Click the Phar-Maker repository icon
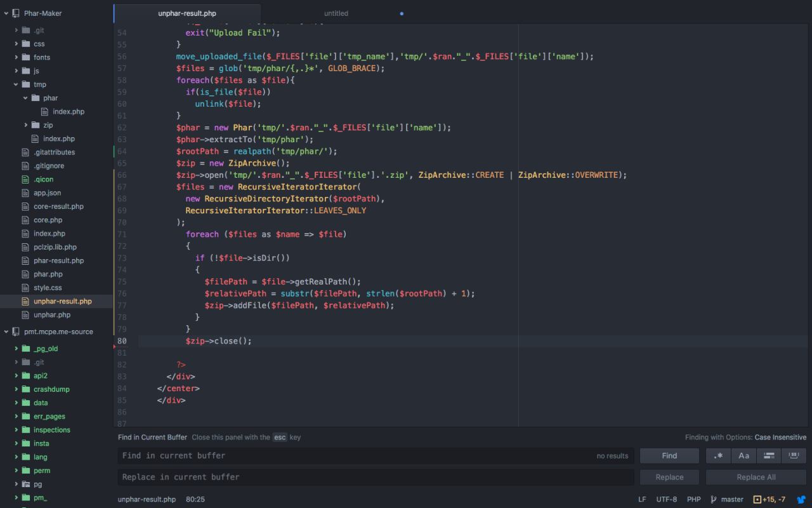The image size is (812, 508). tap(16, 13)
